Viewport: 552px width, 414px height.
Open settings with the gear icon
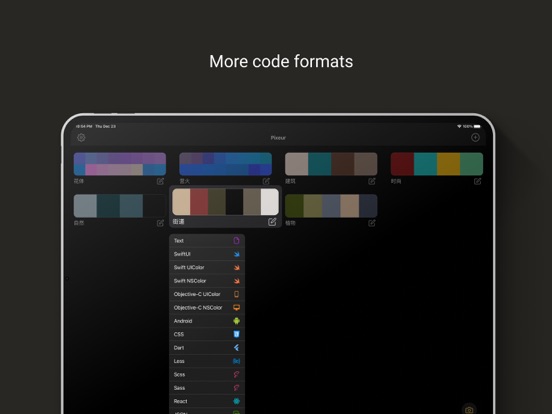81,138
